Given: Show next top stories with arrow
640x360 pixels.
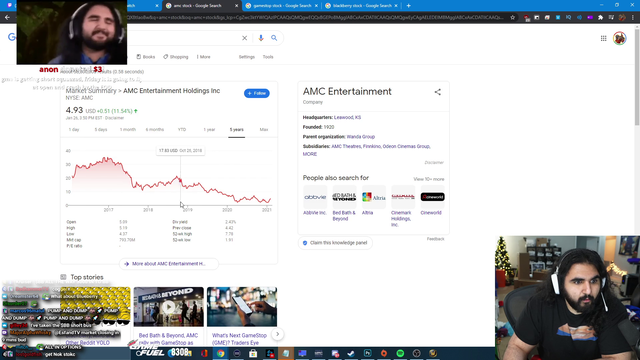Looking at the screenshot, I should pyautogui.click(x=278, y=334).
